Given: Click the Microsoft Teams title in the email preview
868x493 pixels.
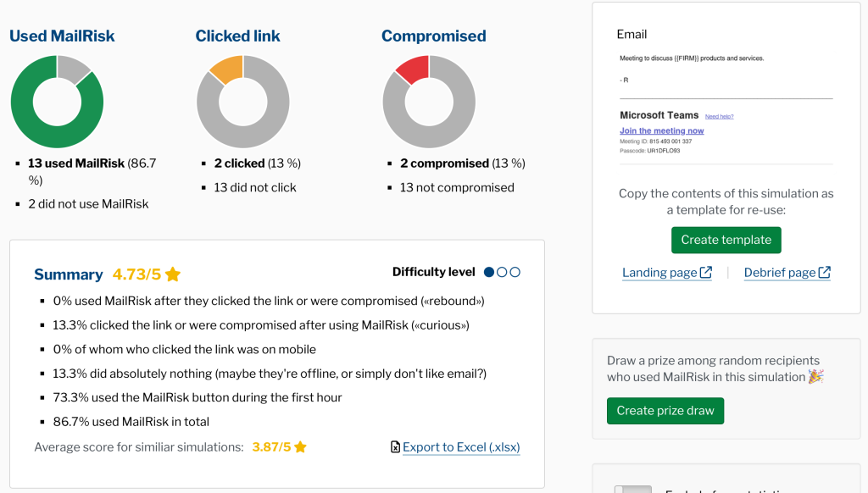Looking at the screenshot, I should [x=659, y=115].
